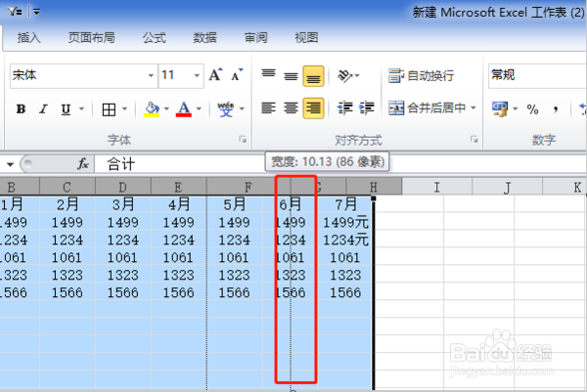This screenshot has height=392, width=587.
Task: Select cell containing 1234元
Action: 345,240
